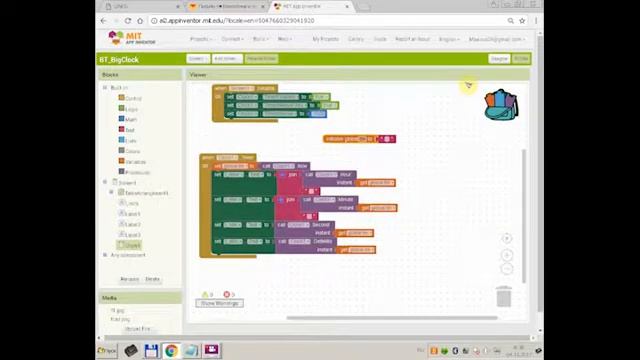The image size is (640, 360).
Task: Switch to the second browser tab
Action: [x=227, y=7]
